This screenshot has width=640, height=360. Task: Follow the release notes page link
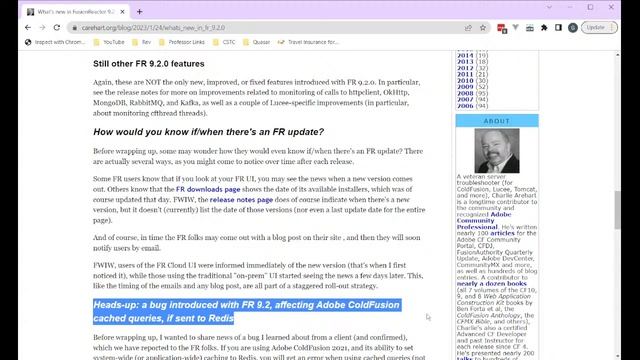click(241, 200)
